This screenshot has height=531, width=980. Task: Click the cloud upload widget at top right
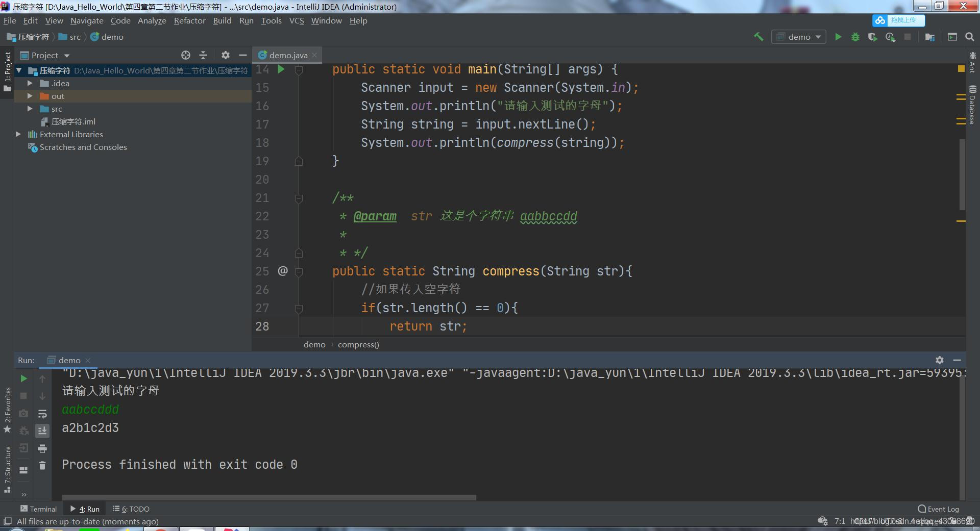pyautogui.click(x=898, y=20)
